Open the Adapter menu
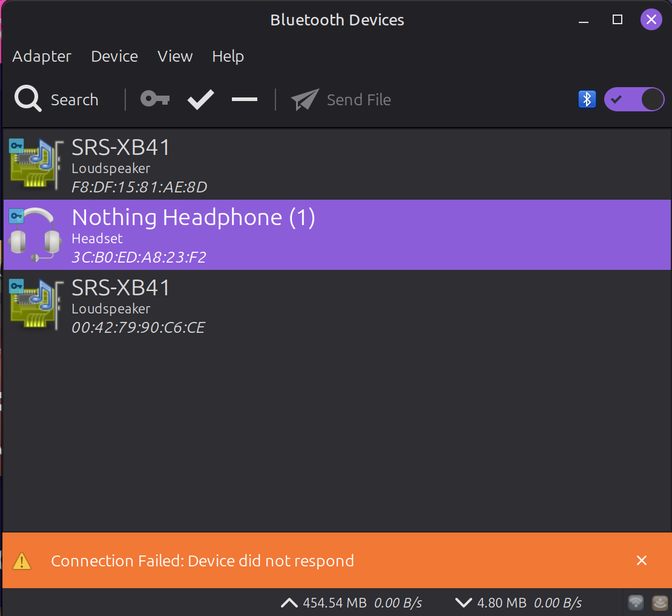 (42, 56)
